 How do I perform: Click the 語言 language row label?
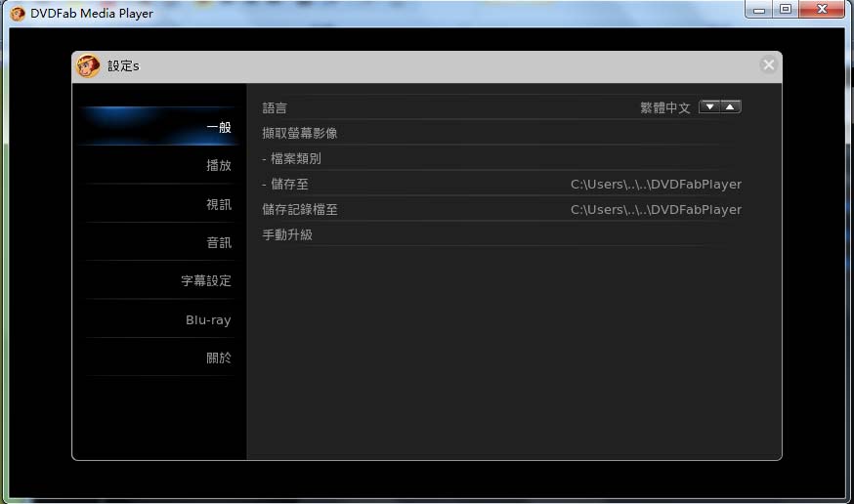pos(275,107)
